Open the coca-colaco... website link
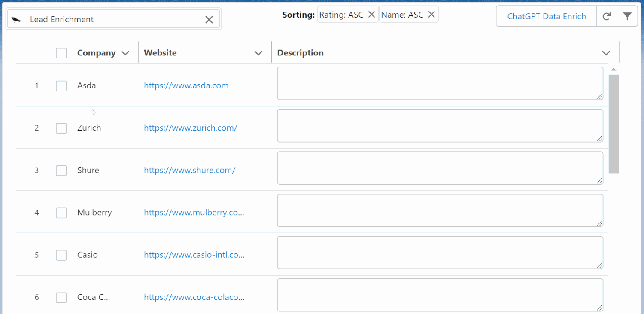Viewport: 644px width, 314px height. [x=194, y=297]
